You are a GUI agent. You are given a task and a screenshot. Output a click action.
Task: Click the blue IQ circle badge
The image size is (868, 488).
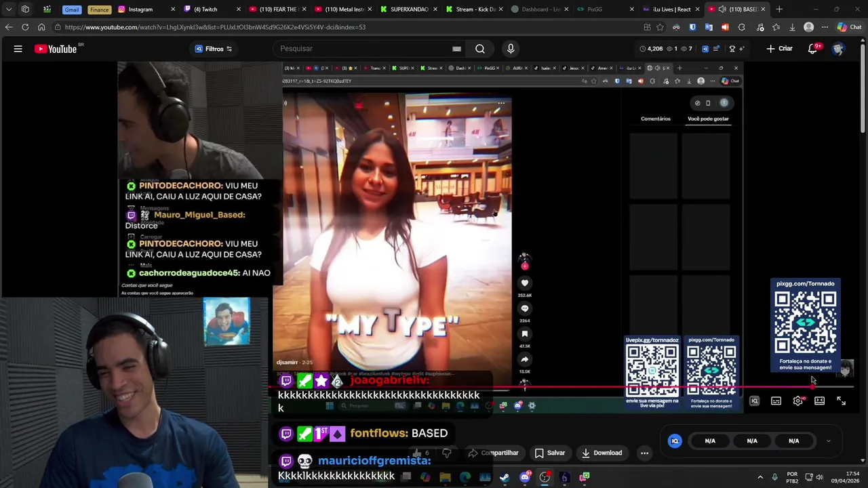pyautogui.click(x=675, y=441)
